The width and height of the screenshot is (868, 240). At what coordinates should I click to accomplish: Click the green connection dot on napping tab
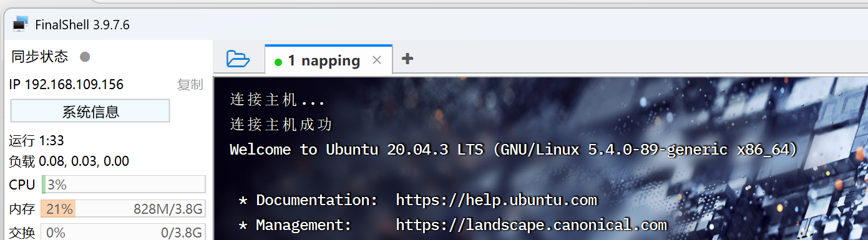(278, 62)
